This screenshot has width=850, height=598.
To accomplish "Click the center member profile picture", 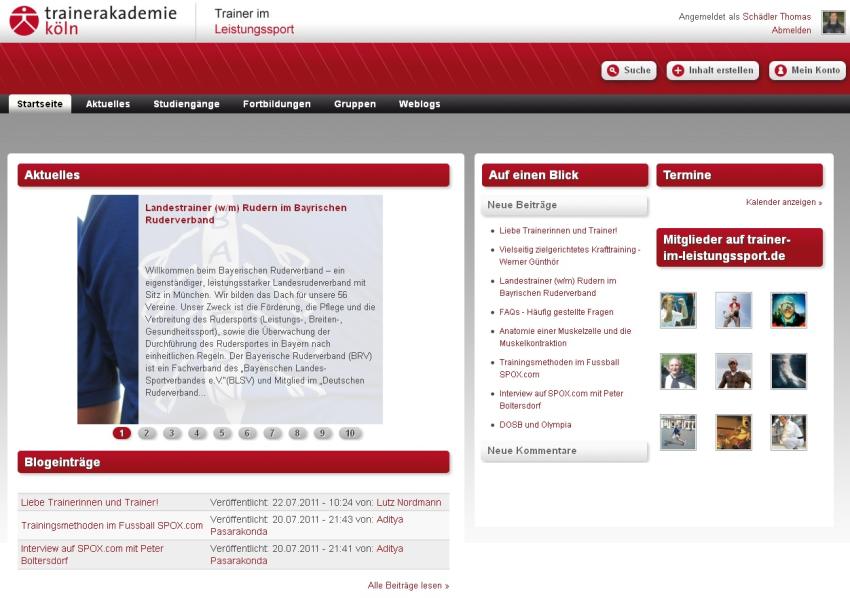I will (x=733, y=371).
